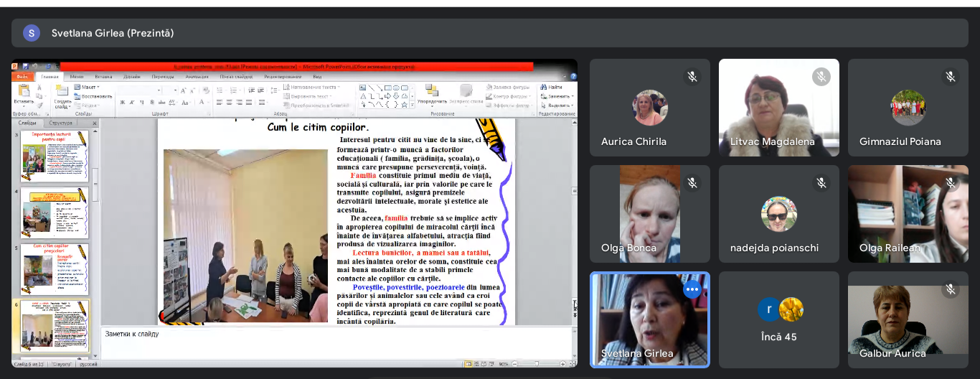Click the zoom slider in PowerPoint status bar
This screenshot has height=379, width=980.
point(537,364)
